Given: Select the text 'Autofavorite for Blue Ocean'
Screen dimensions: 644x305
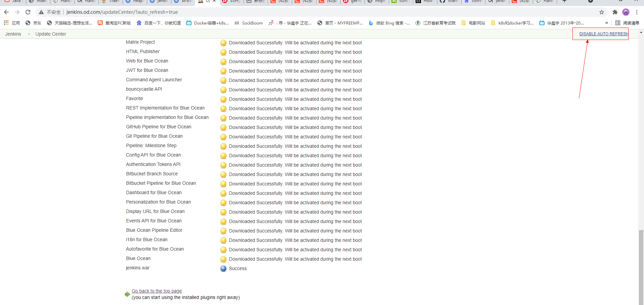Looking at the screenshot, I should (x=155, y=249).
